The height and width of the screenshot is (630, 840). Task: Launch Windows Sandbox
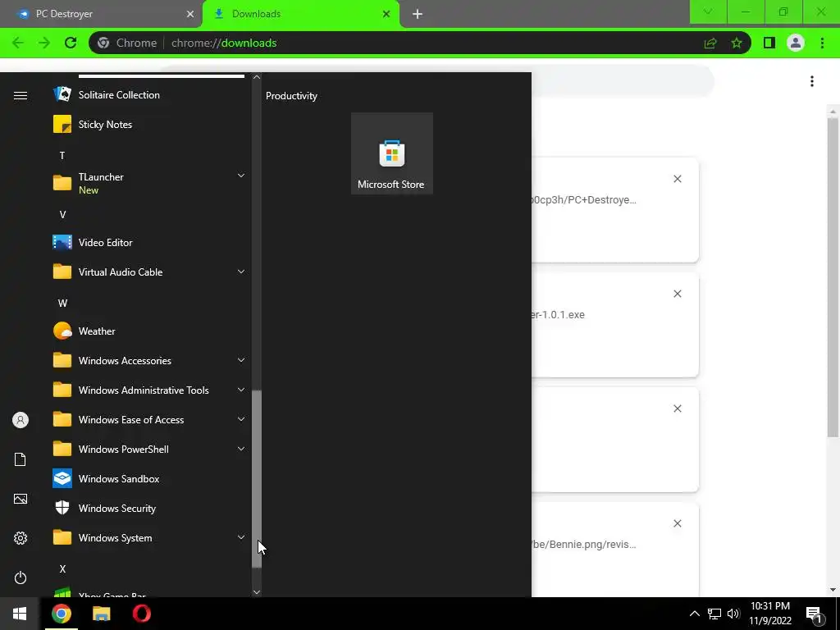150,479
